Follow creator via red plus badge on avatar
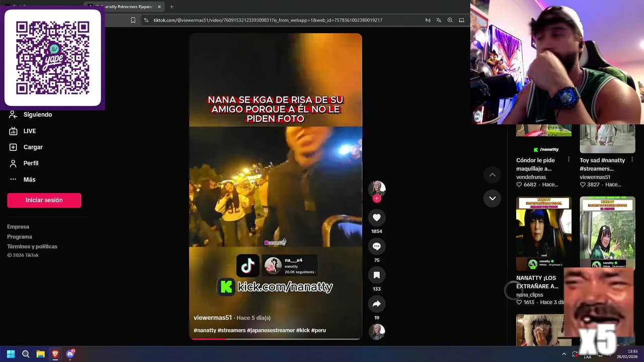 [376, 199]
